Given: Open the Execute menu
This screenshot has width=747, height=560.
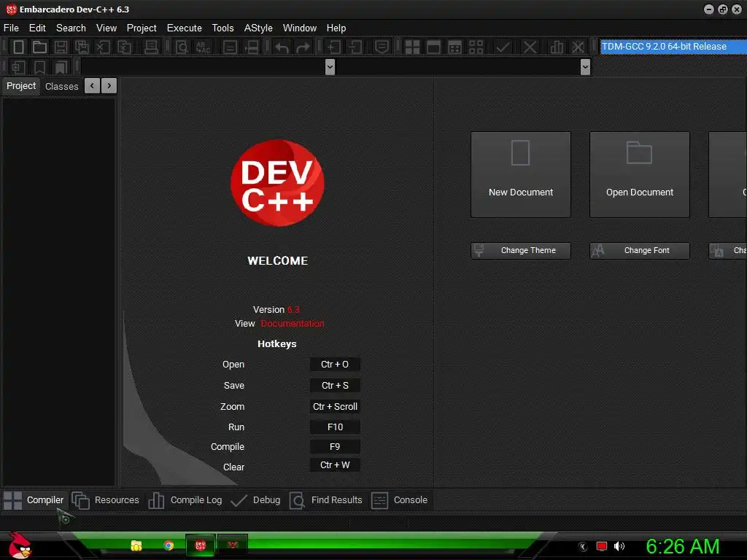Looking at the screenshot, I should (185, 28).
